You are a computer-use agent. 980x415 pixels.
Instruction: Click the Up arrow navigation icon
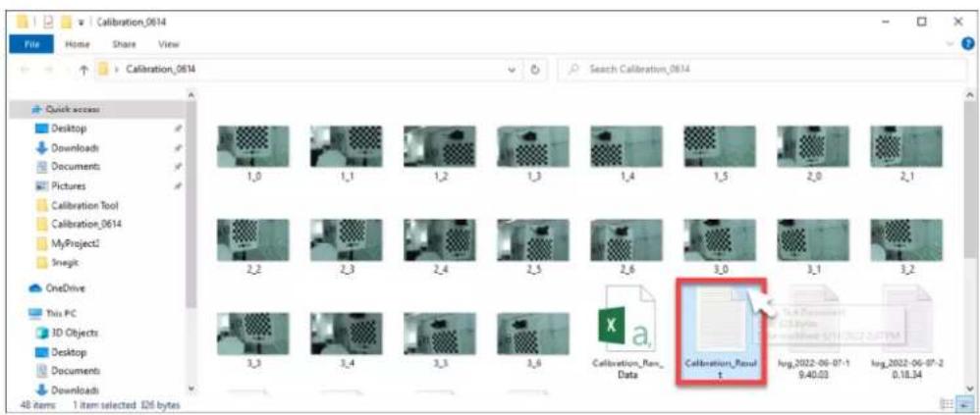coord(82,70)
